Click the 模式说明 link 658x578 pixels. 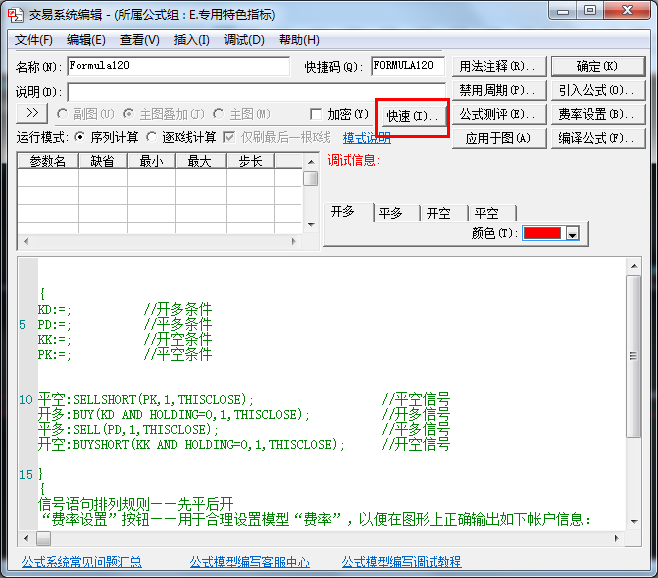pyautogui.click(x=366, y=138)
